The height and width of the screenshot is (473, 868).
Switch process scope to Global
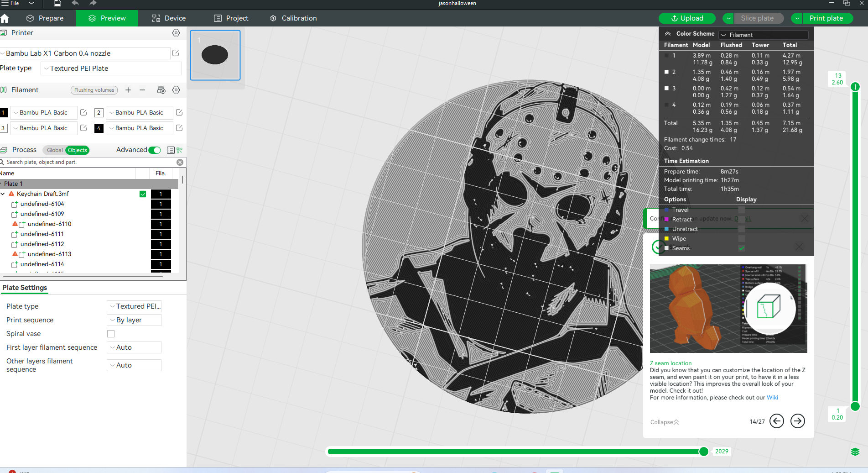[54, 150]
